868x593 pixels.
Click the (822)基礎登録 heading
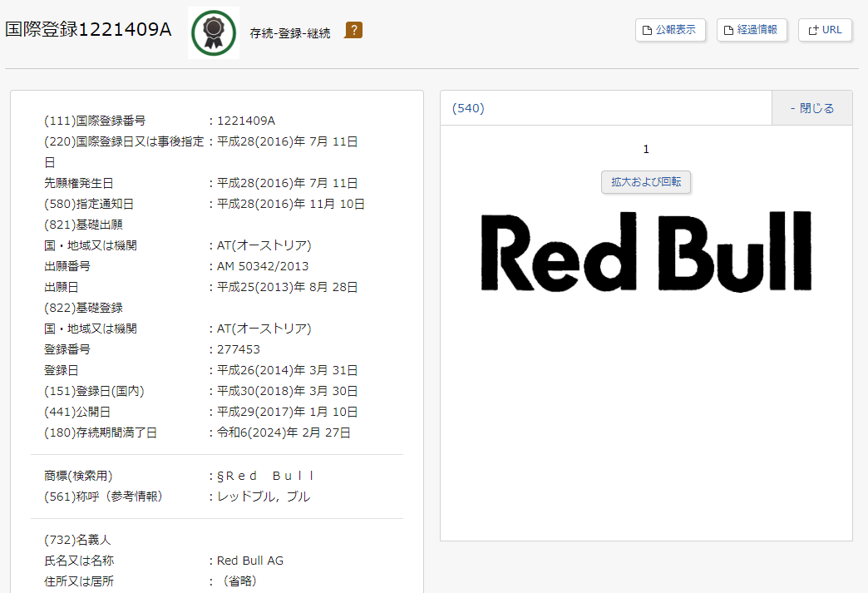point(84,308)
